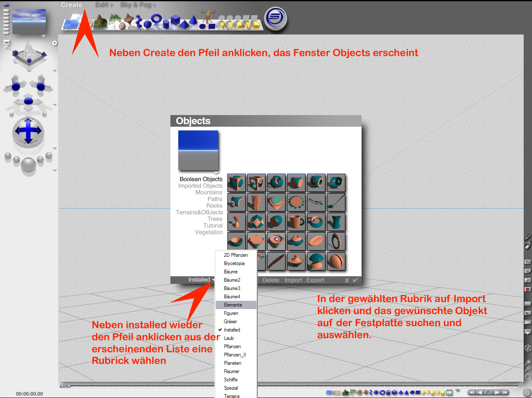Select the Imported Objects category
Image resolution: width=532 pixels, height=398 pixels.
(x=200, y=186)
